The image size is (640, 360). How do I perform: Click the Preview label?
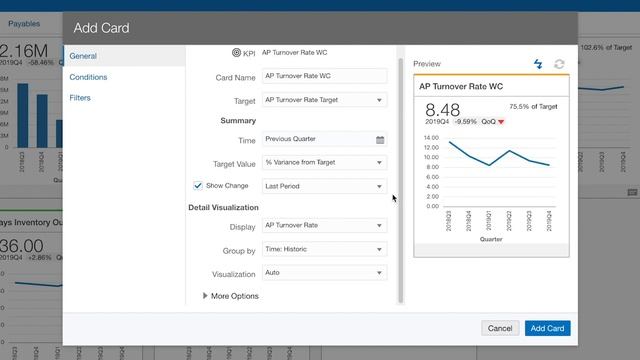pos(427,64)
